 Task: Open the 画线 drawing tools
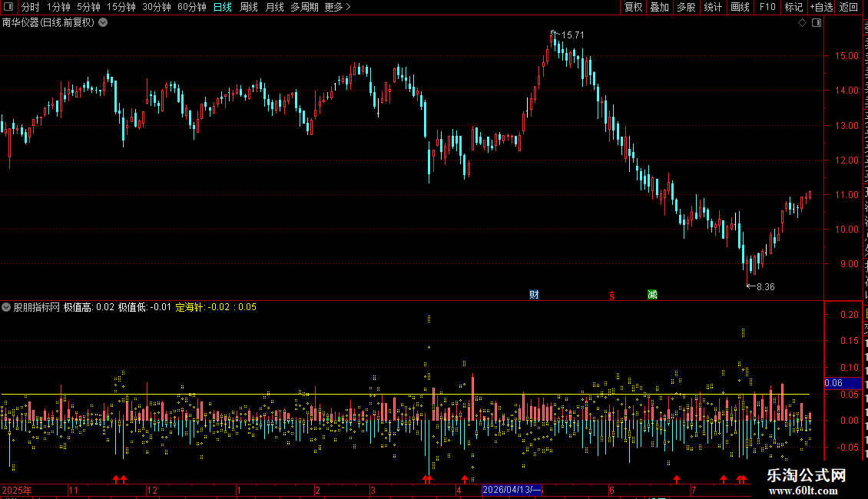coord(740,7)
